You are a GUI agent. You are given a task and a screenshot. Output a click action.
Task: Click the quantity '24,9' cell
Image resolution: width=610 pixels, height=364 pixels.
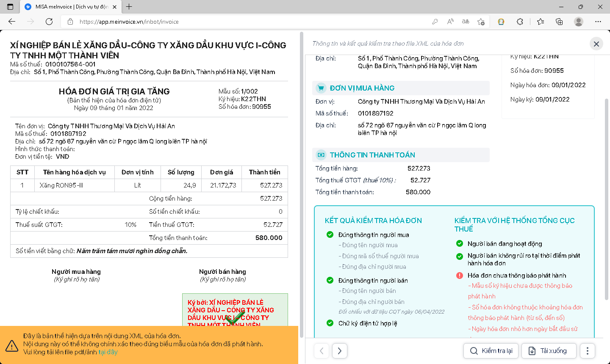click(181, 185)
